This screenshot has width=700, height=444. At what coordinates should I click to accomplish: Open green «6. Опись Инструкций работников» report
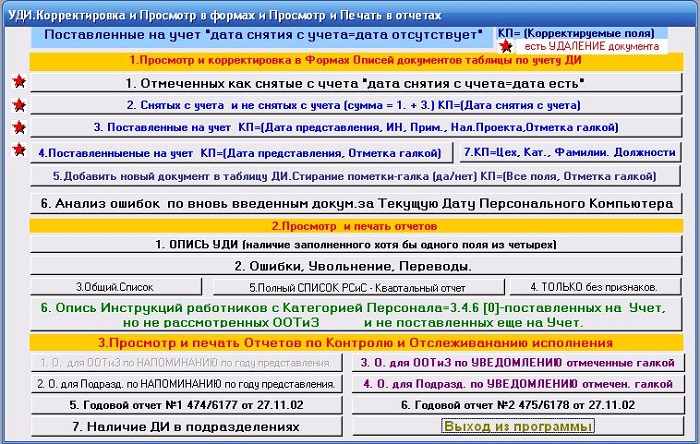356,315
